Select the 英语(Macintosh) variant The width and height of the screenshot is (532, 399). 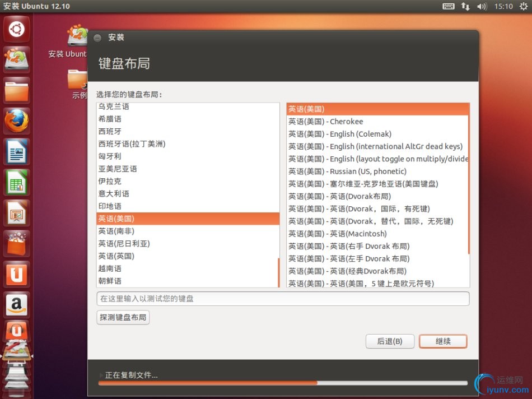click(x=377, y=234)
